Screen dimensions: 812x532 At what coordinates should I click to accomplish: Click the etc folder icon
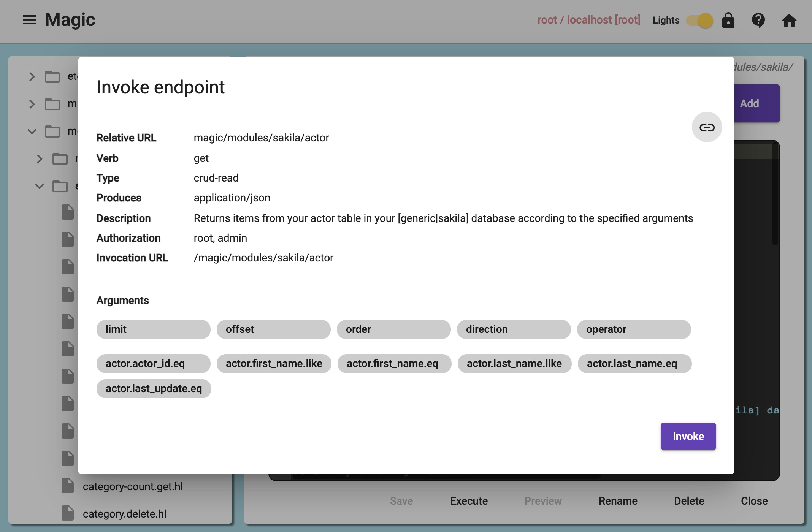click(52, 77)
